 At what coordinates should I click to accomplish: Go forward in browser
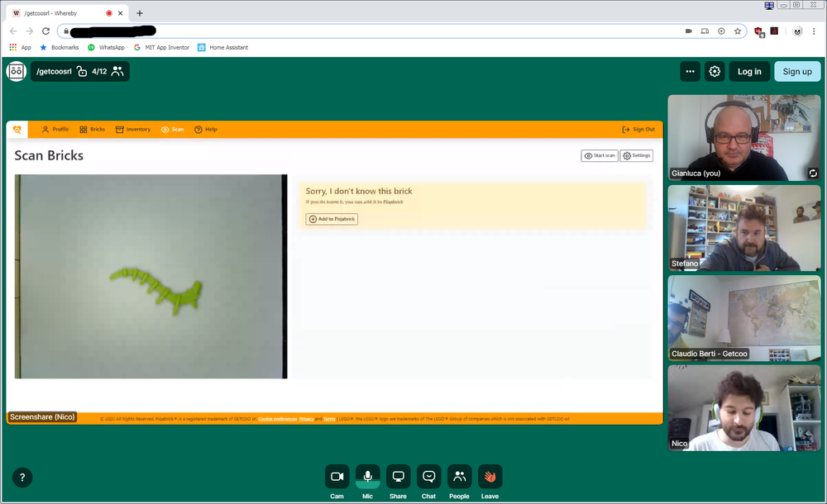pos(30,31)
